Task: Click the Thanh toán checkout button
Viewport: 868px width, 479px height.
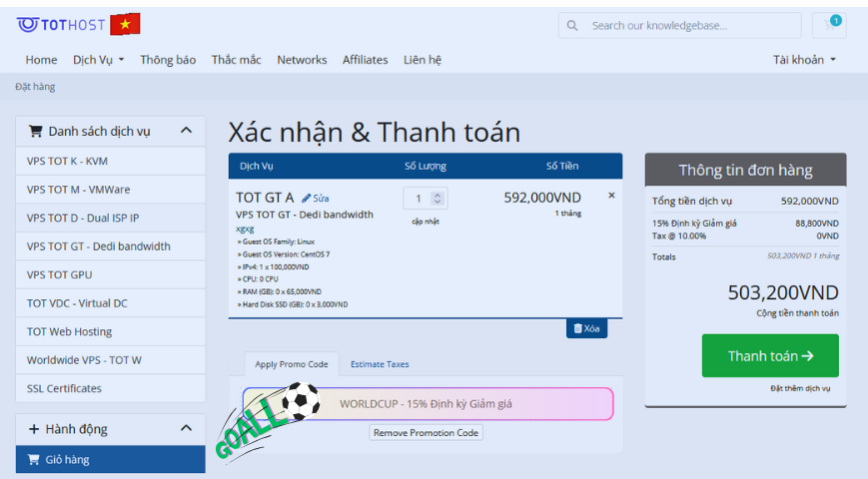Action: coord(770,355)
